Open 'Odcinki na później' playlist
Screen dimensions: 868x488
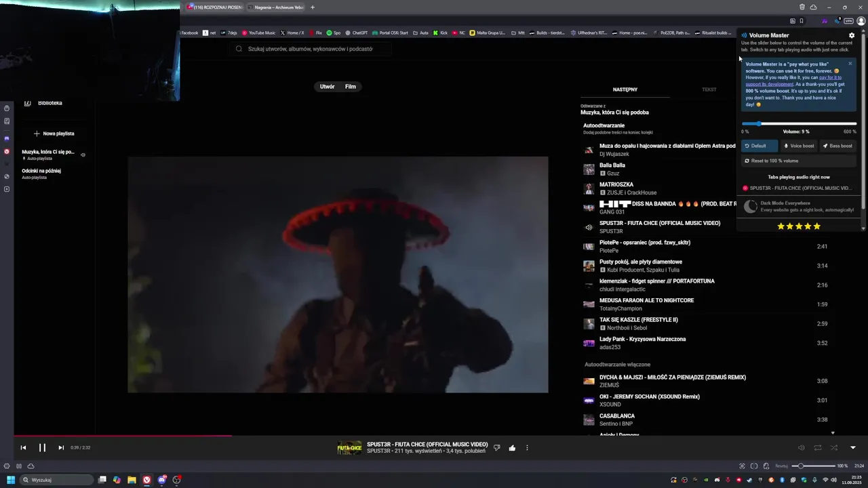pos(53,174)
